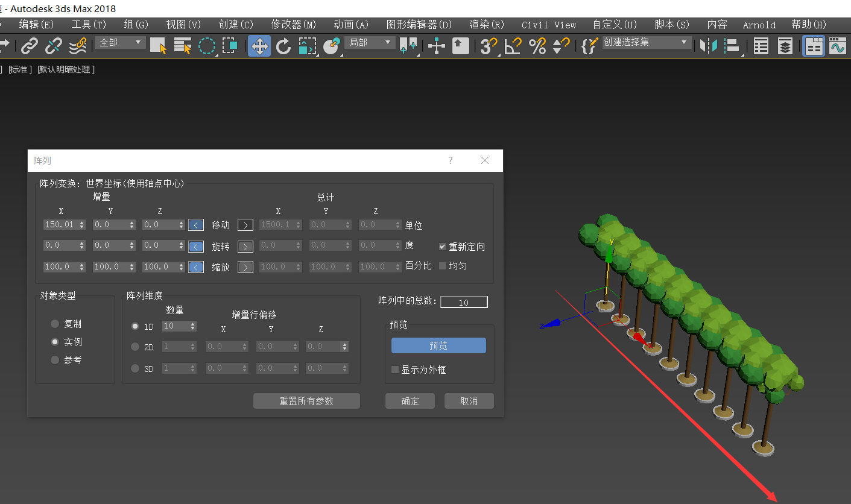This screenshot has width=851, height=504.
Task: Click the spinner arrows of the 1D 数量 field
Action: tap(193, 326)
